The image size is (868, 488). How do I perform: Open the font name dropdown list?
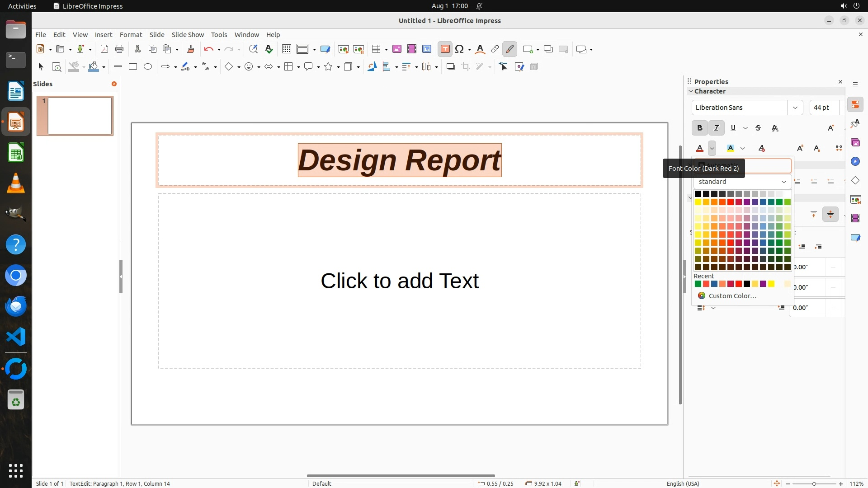point(795,108)
